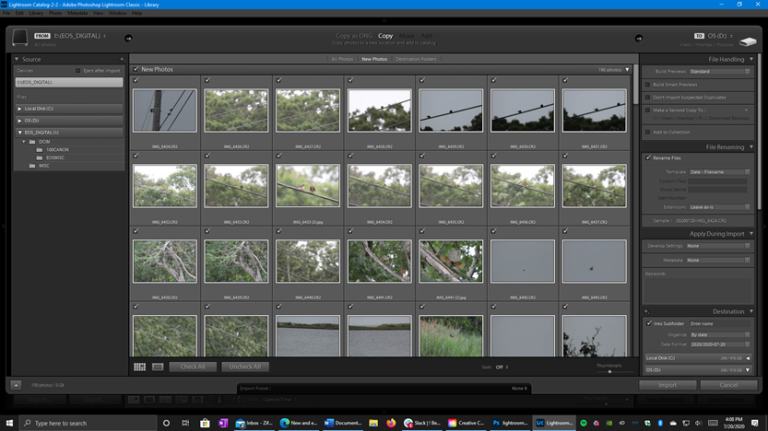The image size is (768, 431).
Task: Open the Edge browser taskbar item
Action: (298, 423)
